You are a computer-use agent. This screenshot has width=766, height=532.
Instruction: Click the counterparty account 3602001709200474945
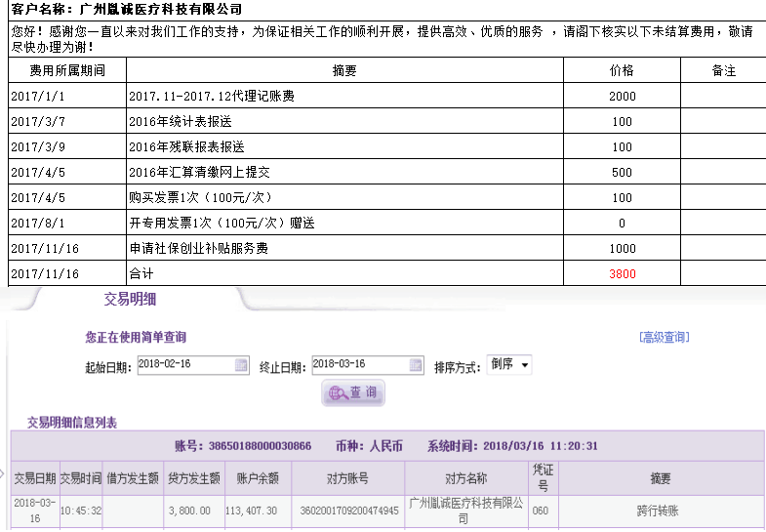coord(349,511)
